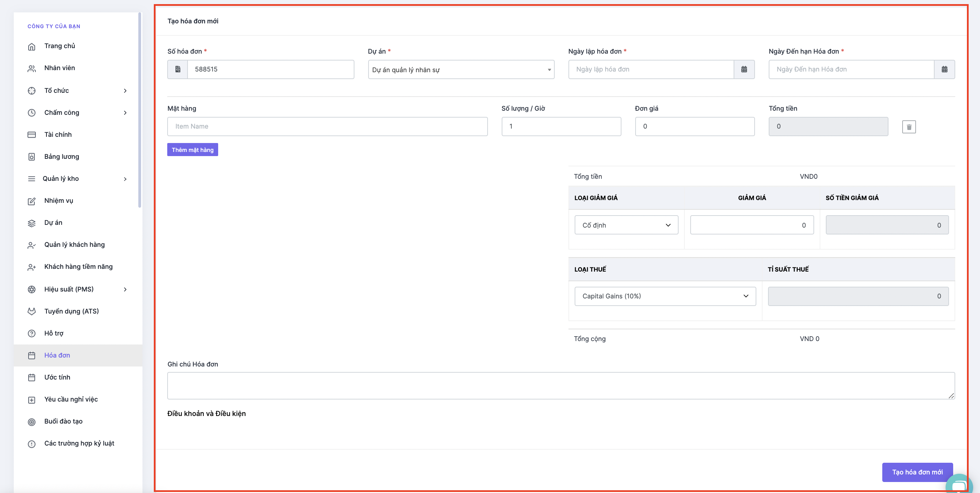Viewport: 980px width, 493px height.
Task: Submit with Tạo hóa đơn mới button
Action: pos(917,472)
